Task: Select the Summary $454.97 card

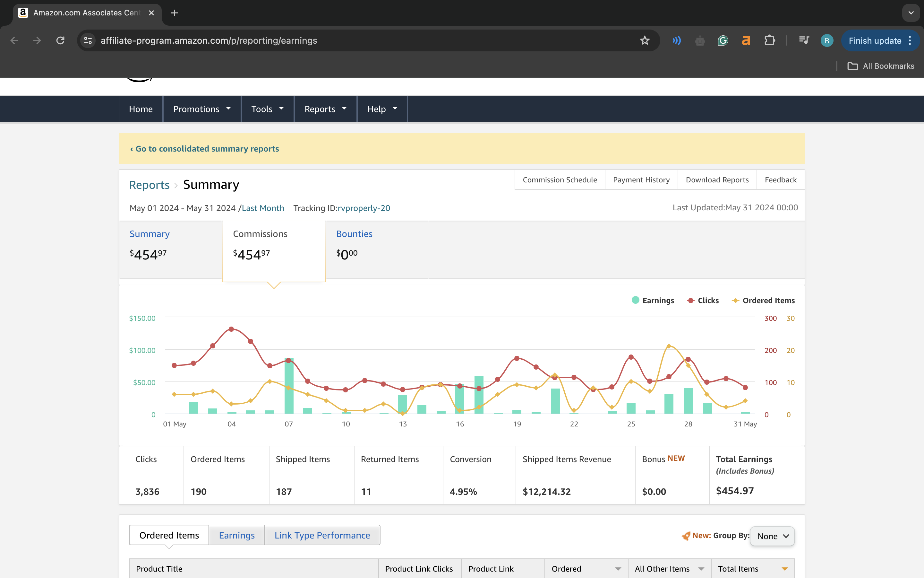Action: pyautogui.click(x=171, y=250)
